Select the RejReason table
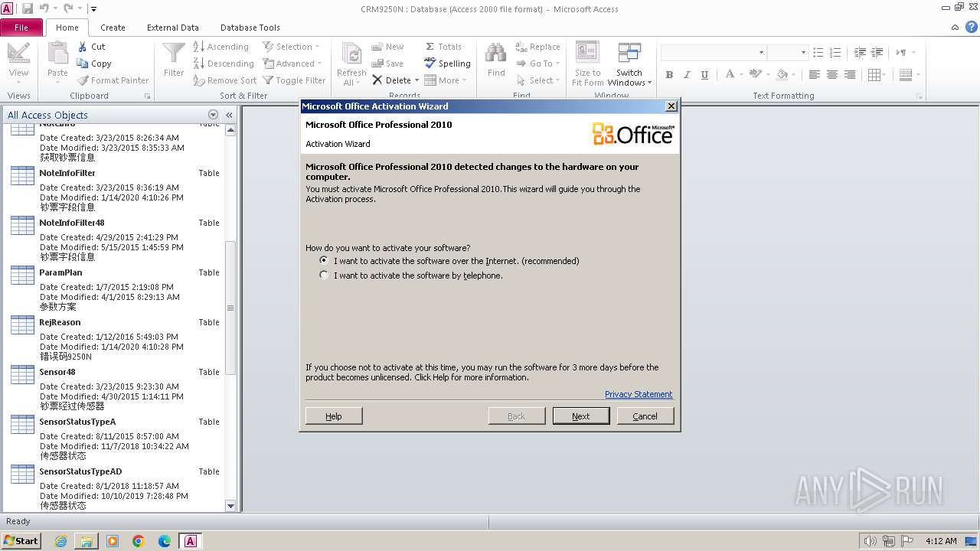 tap(115, 337)
